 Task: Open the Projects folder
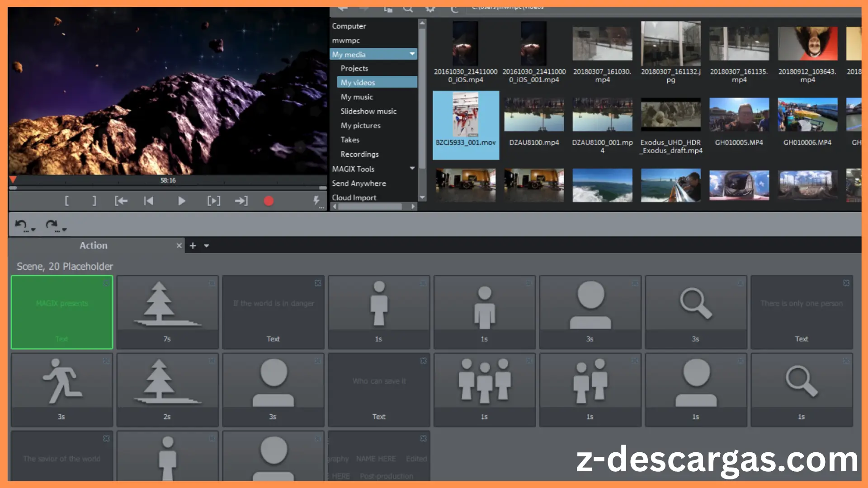pos(354,68)
